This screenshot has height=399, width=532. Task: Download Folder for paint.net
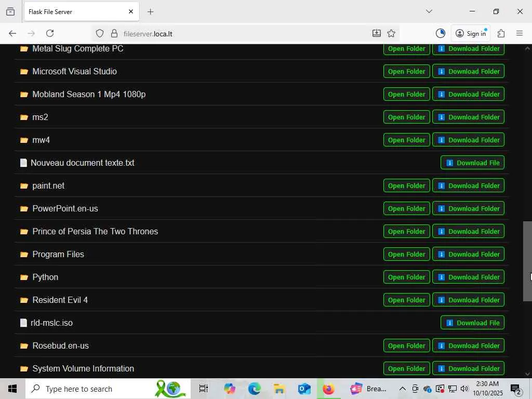[468, 185]
